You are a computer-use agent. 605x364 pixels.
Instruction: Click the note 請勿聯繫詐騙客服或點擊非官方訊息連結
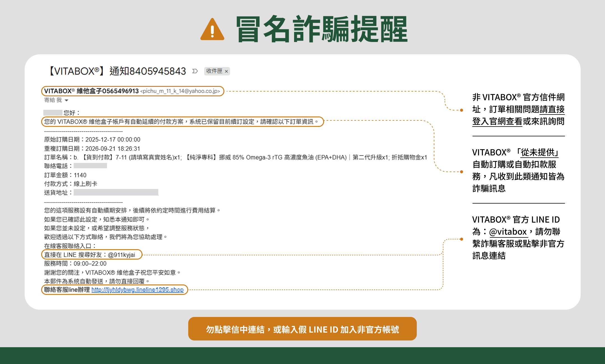(x=518, y=244)
